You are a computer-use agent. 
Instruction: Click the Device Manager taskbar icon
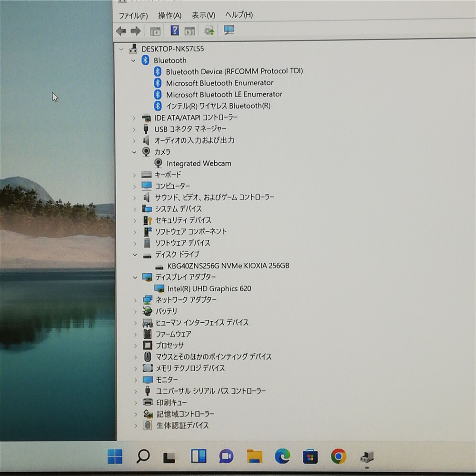tap(367, 457)
